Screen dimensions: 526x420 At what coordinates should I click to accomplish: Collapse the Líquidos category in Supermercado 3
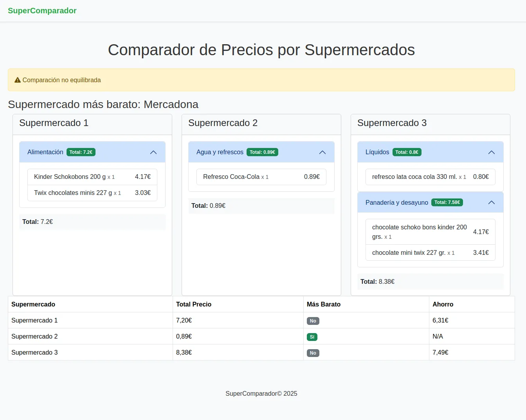[x=492, y=152]
